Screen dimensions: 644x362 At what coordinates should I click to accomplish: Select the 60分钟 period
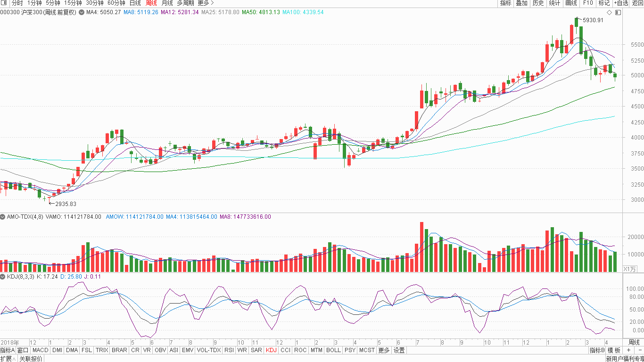pos(116,3)
